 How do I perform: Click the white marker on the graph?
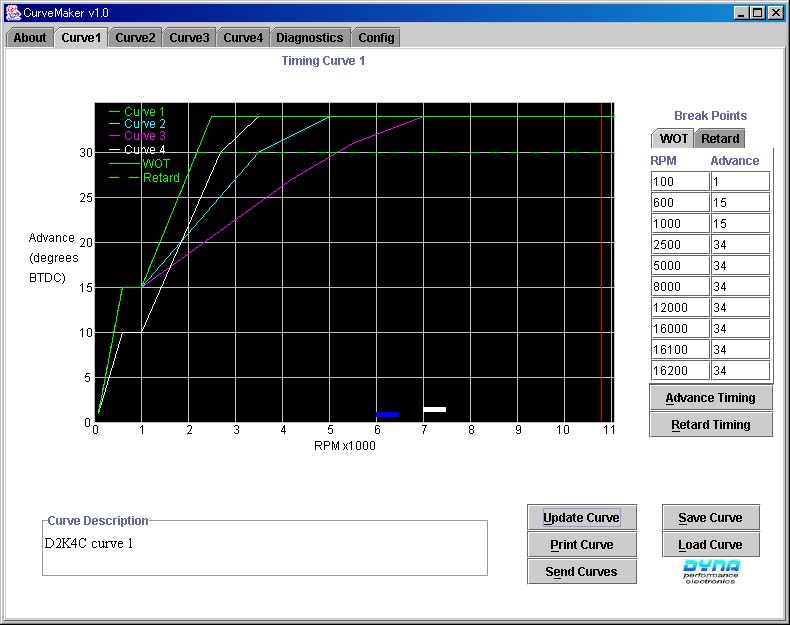[434, 409]
